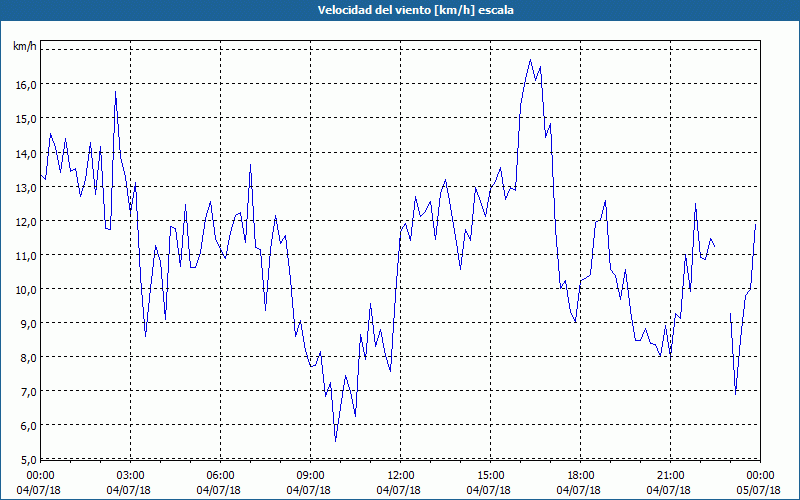Select the '5,0' y-axis value
The image size is (800, 500).
coord(29,460)
